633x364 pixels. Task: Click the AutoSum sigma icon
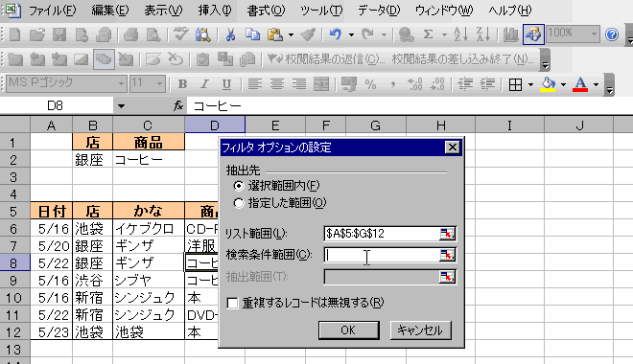click(x=429, y=34)
